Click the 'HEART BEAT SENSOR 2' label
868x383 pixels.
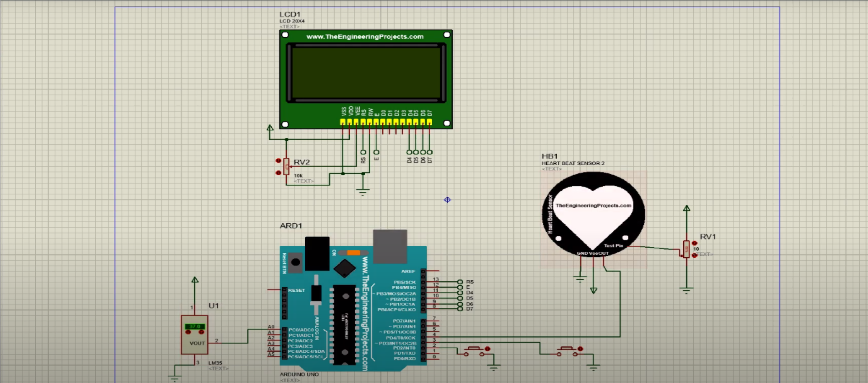coord(573,163)
